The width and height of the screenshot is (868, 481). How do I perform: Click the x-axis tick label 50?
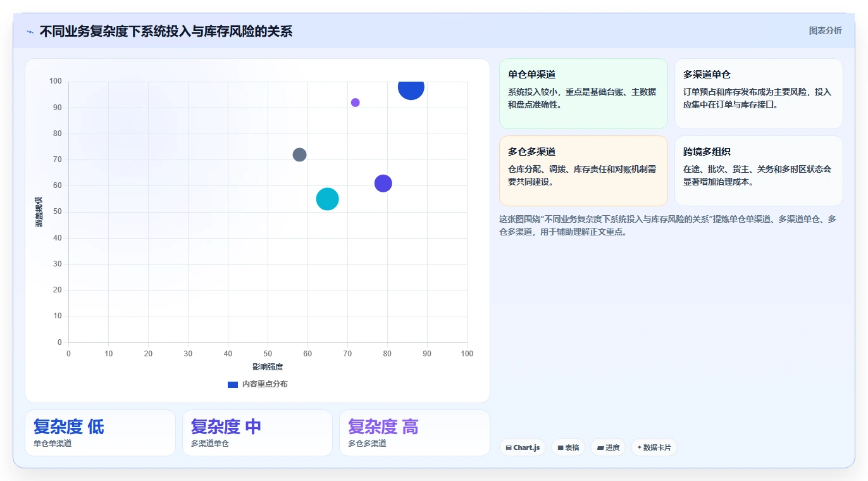point(268,354)
